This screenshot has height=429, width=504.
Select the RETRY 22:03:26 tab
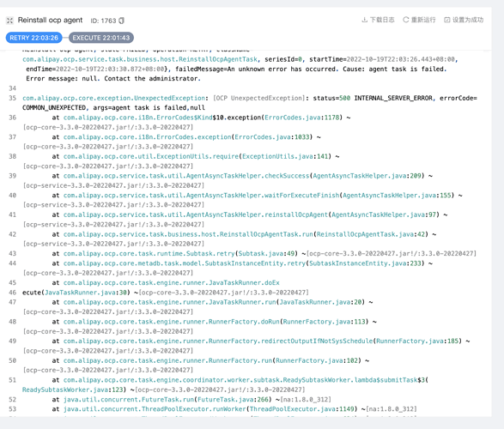(33, 38)
